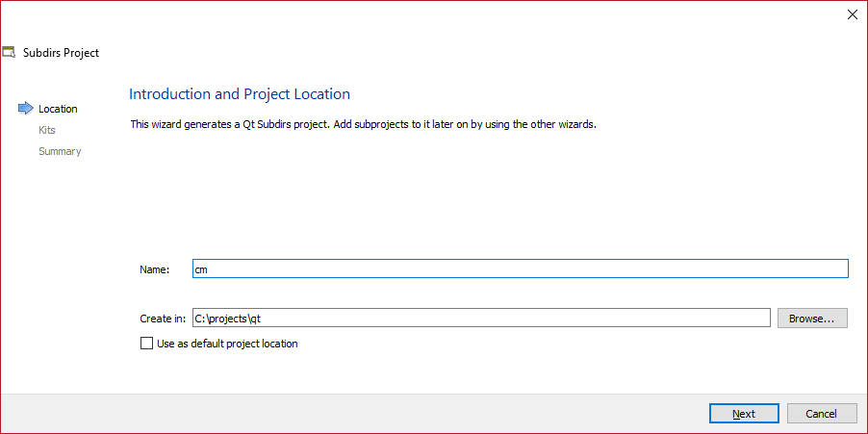
Task: Focus the Name input field
Action: click(x=520, y=269)
